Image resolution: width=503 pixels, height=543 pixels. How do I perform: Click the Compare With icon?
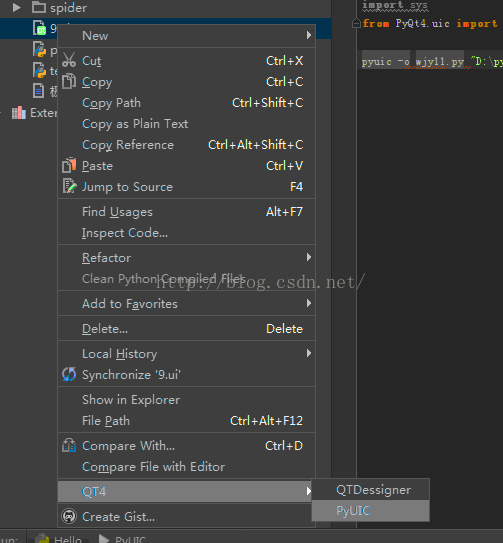pos(69,445)
